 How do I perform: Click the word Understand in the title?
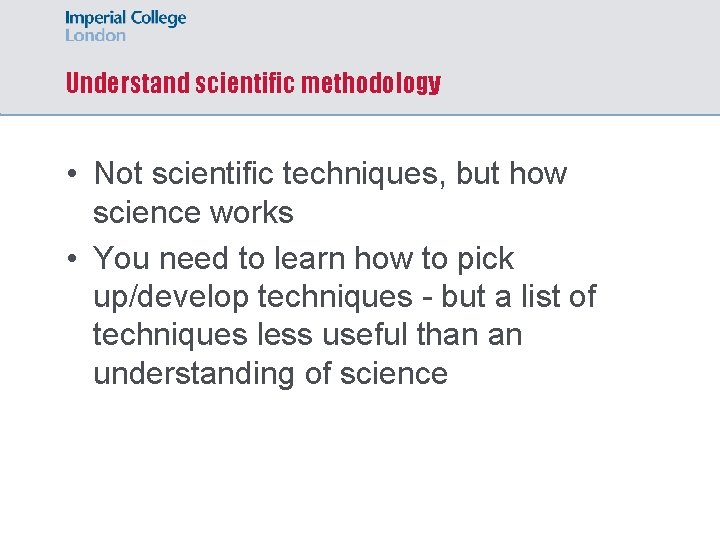(x=128, y=83)
